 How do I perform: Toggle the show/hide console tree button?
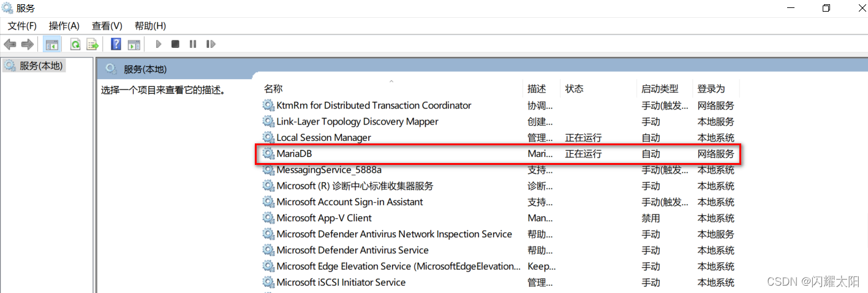52,44
